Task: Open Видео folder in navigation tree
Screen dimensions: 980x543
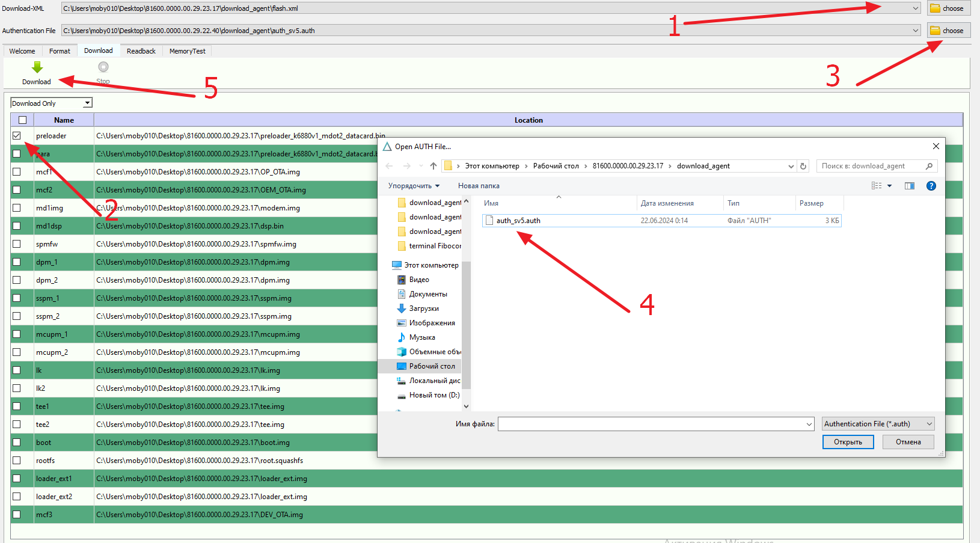Action: coord(419,280)
